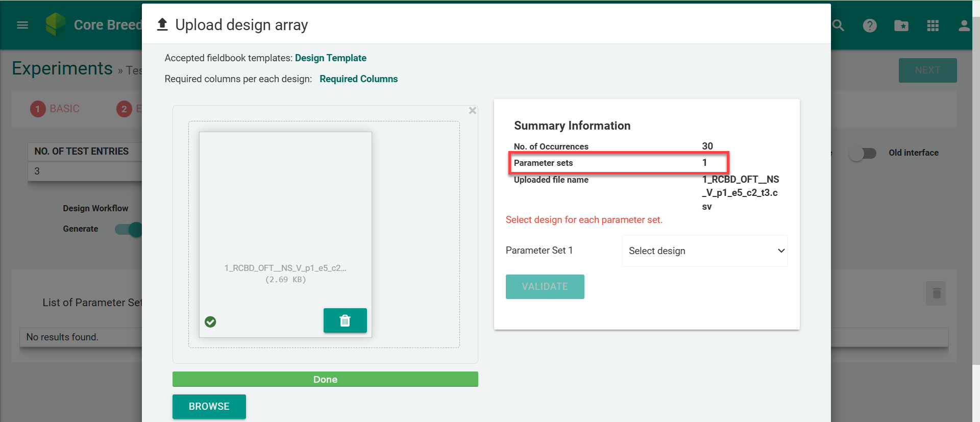Viewport: 980px width, 422px height.
Task: Open the Design Template link
Action: tap(330, 58)
